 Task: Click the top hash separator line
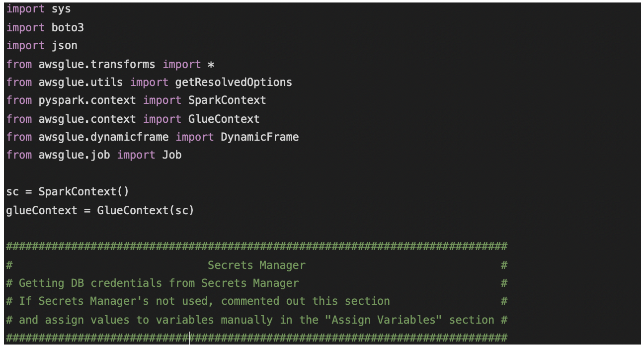[256, 247]
